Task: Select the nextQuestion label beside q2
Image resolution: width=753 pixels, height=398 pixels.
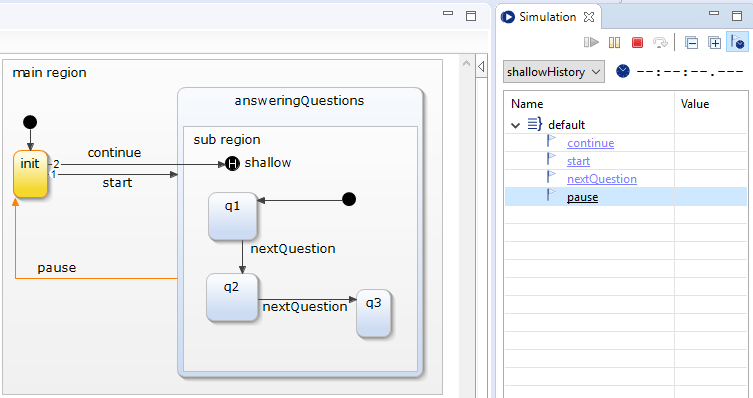Action: [304, 307]
